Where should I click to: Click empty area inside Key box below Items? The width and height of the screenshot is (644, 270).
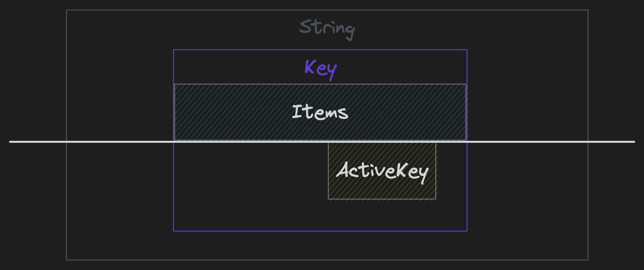tap(249, 186)
